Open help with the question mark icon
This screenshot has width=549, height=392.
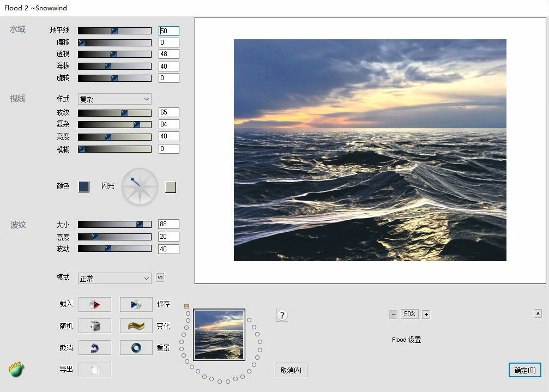(282, 315)
